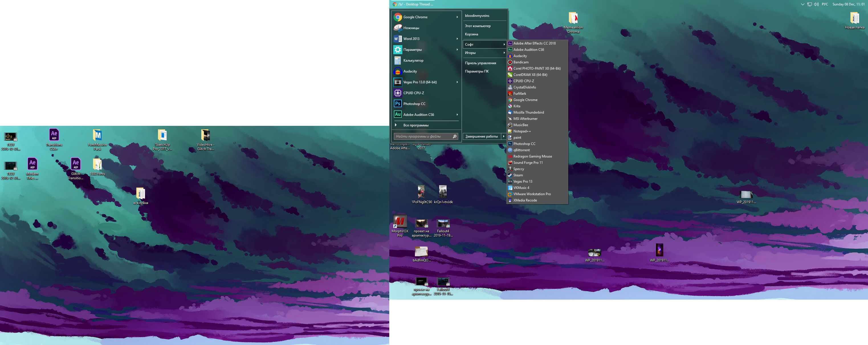Image resolution: width=868 pixels, height=345 pixels.
Task: Launch XMedia Recode
Action: (537, 200)
